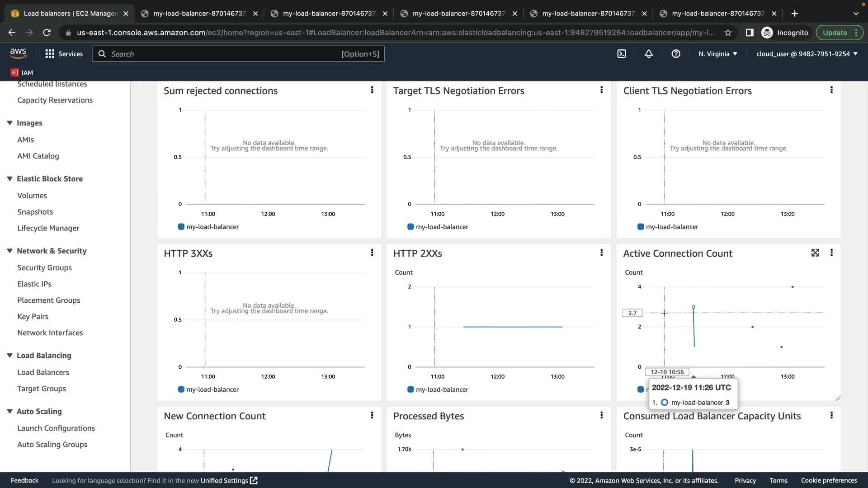Toggle browser side panel icon
Image resolution: width=868 pixels, height=488 pixels.
coord(750,33)
